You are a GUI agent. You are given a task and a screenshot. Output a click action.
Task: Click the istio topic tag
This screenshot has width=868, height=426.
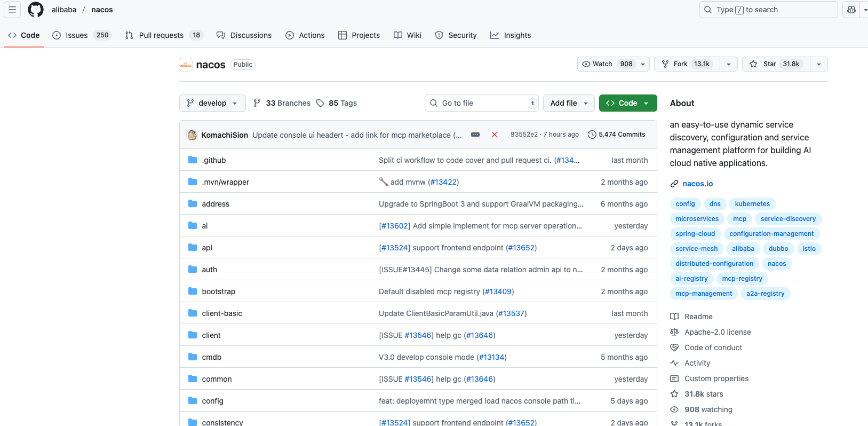(x=809, y=249)
